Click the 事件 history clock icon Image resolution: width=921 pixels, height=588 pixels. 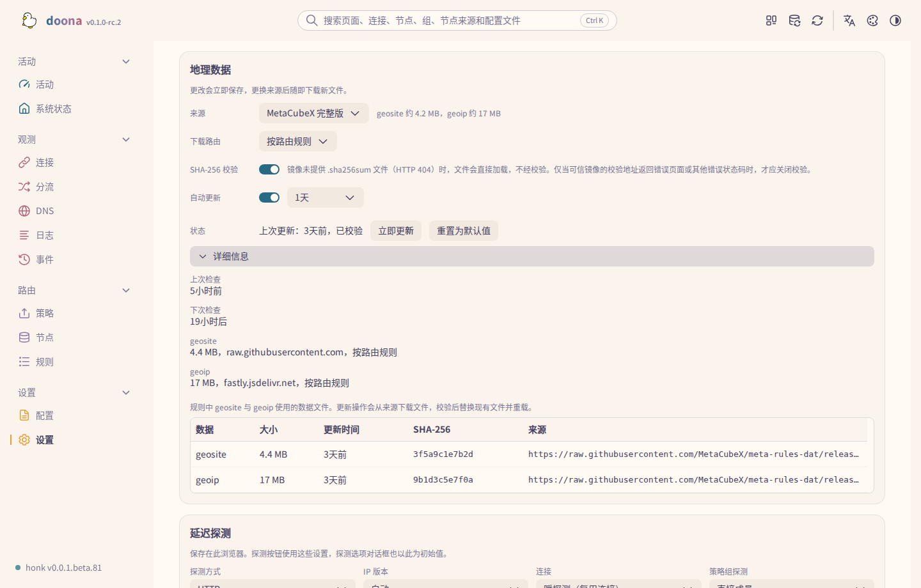coord(24,259)
